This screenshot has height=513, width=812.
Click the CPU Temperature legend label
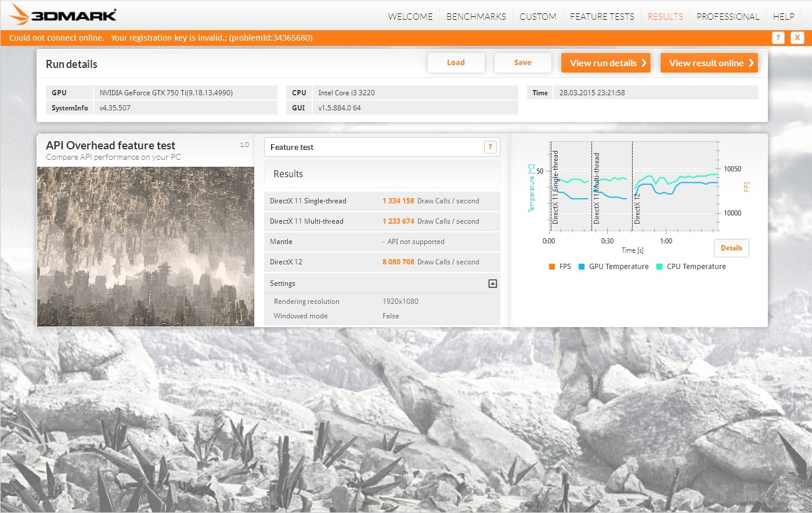click(x=696, y=267)
